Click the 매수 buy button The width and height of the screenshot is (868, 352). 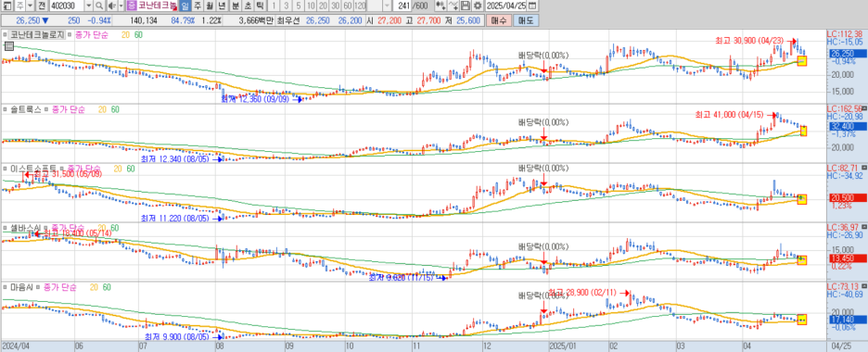coord(498,20)
